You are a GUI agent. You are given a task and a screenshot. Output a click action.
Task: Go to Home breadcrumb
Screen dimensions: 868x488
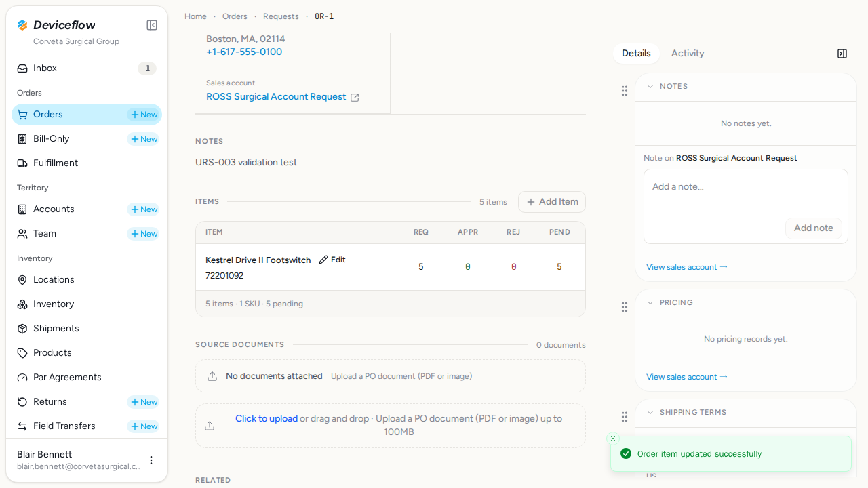195,16
